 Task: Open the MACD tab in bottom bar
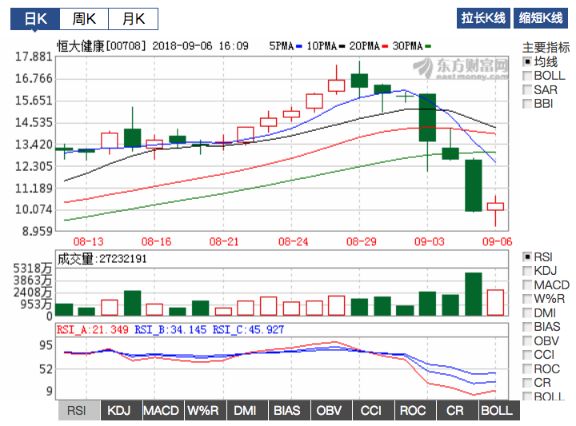(163, 410)
